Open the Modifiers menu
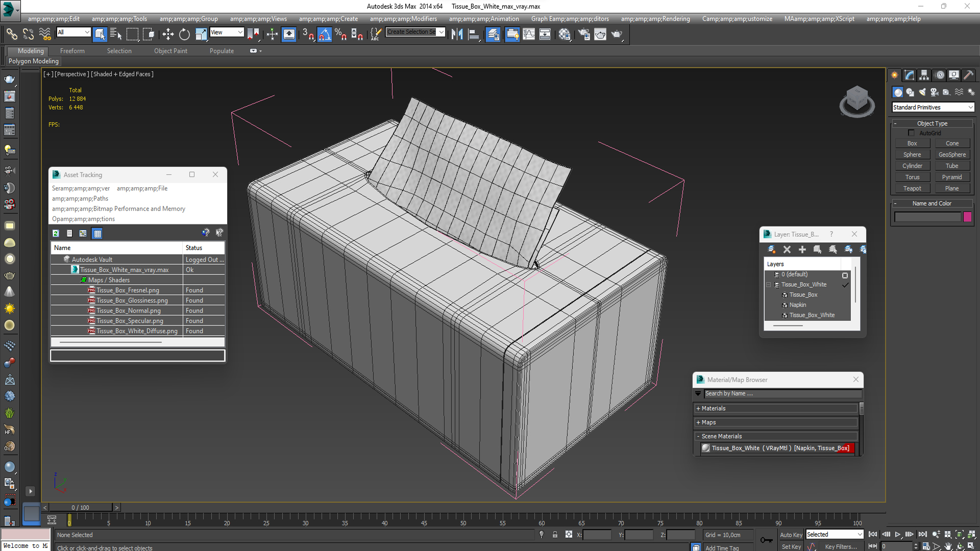Image resolution: width=980 pixels, height=551 pixels. [x=403, y=19]
